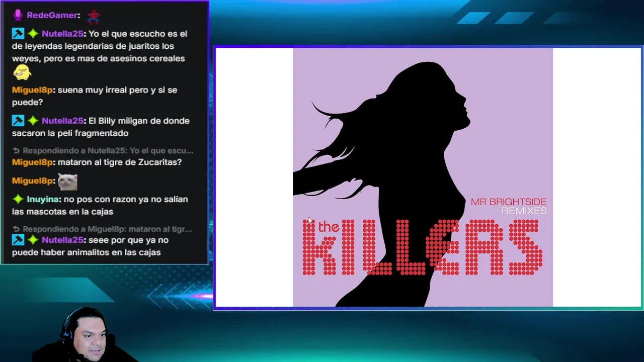Open Nutella25 username on the 'El Billy miligan' message
The height and width of the screenshot is (362, 644).
[x=62, y=121]
